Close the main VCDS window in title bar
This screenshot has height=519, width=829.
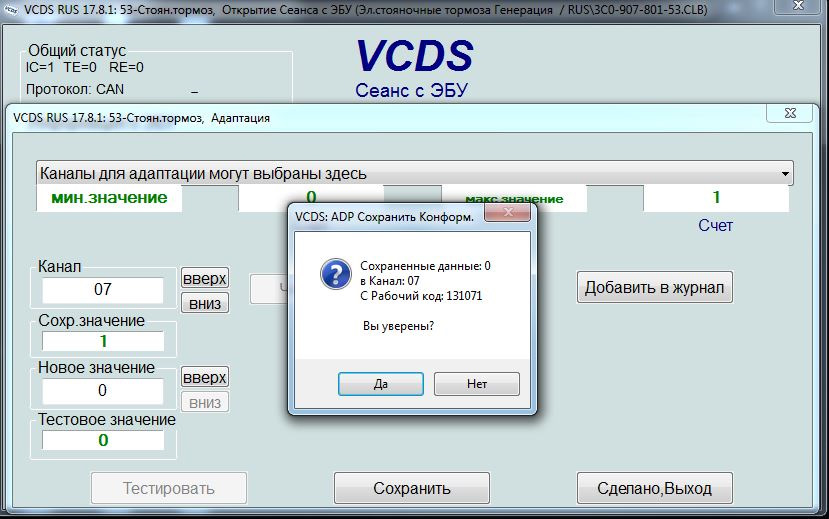coord(799,5)
